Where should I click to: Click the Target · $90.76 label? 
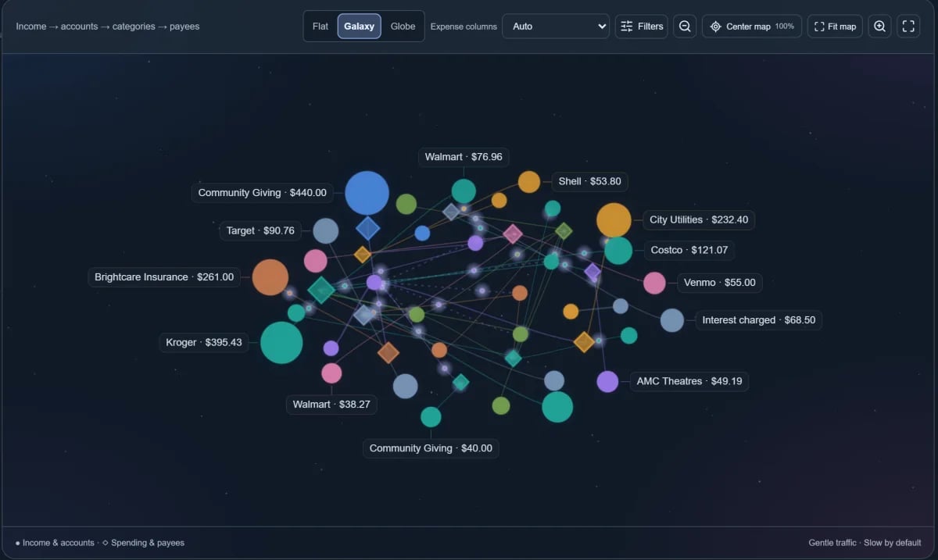(x=260, y=231)
